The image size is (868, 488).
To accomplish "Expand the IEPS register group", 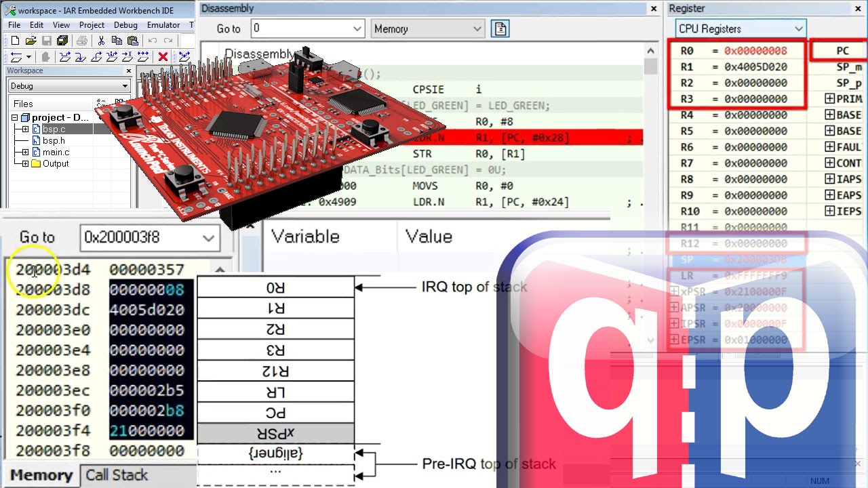I will coord(829,211).
